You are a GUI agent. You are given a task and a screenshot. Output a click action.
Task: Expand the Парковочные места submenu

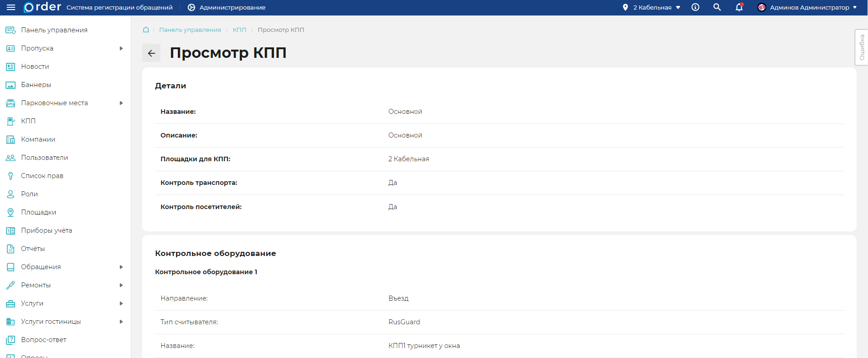click(x=121, y=103)
